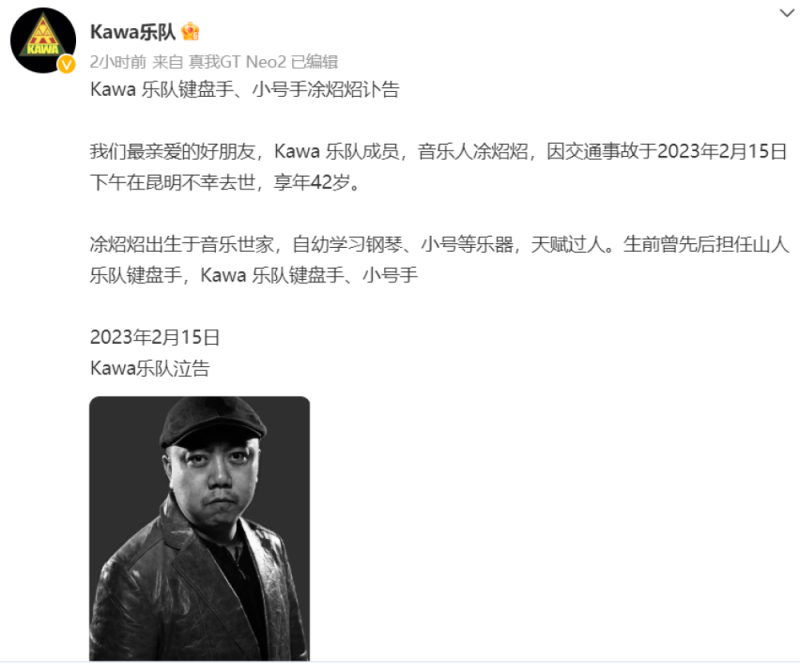
Task: Open the Kawa band profile avatar
Action: coord(43,40)
